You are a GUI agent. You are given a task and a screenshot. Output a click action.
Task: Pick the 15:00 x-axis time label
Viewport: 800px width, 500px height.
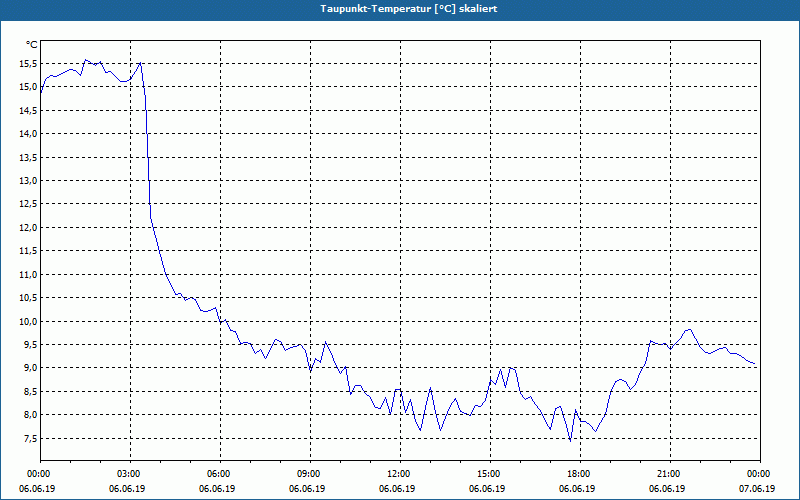point(487,474)
